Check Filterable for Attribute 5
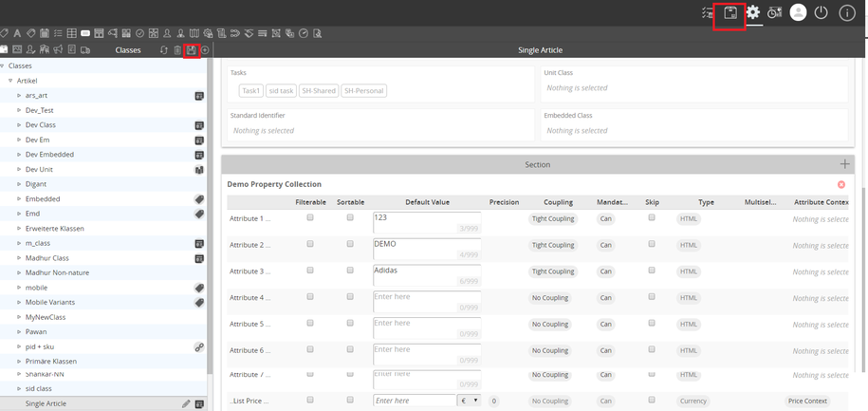Image resolution: width=868 pixels, height=411 pixels. (x=310, y=323)
